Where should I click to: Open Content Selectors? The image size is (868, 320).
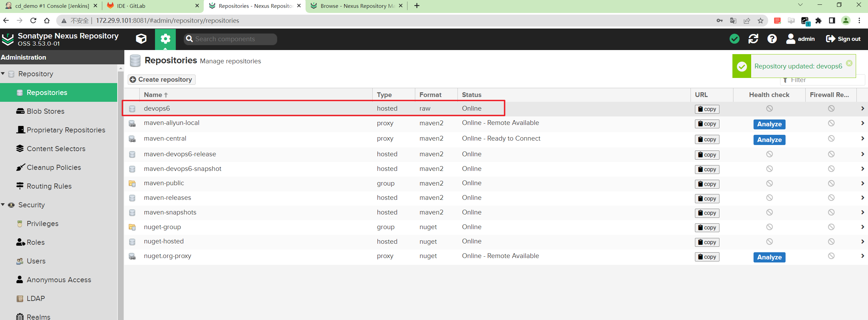pos(56,149)
